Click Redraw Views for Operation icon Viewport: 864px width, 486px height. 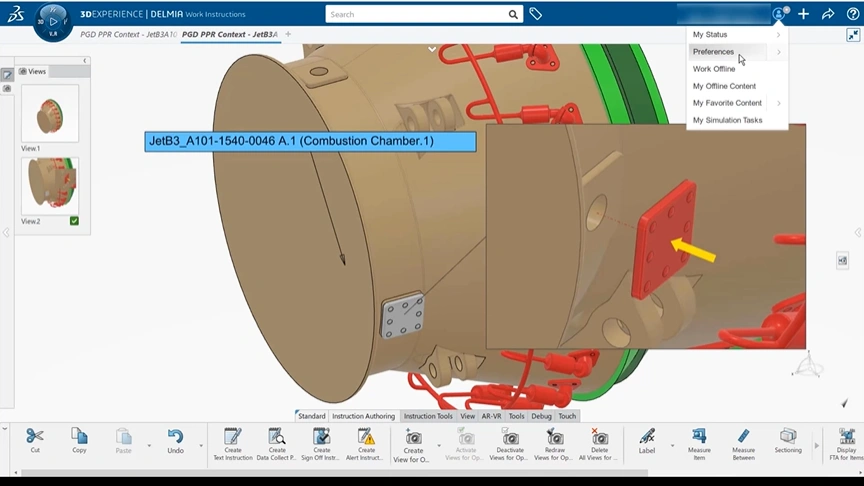(554, 438)
